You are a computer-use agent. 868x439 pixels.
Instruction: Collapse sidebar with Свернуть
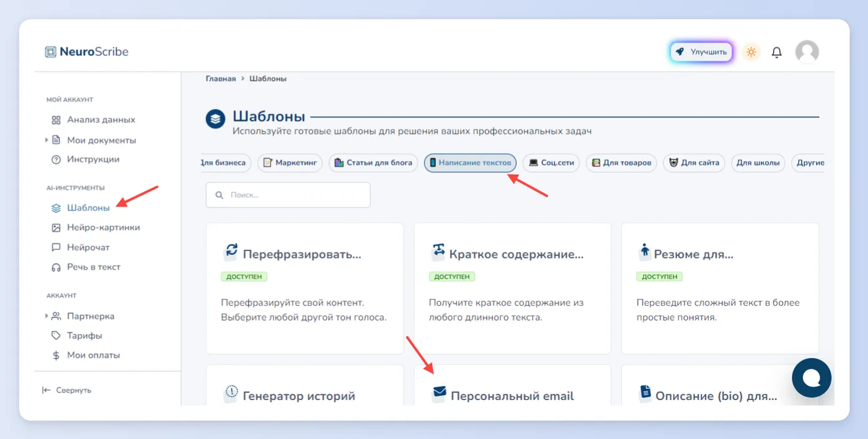click(x=66, y=390)
